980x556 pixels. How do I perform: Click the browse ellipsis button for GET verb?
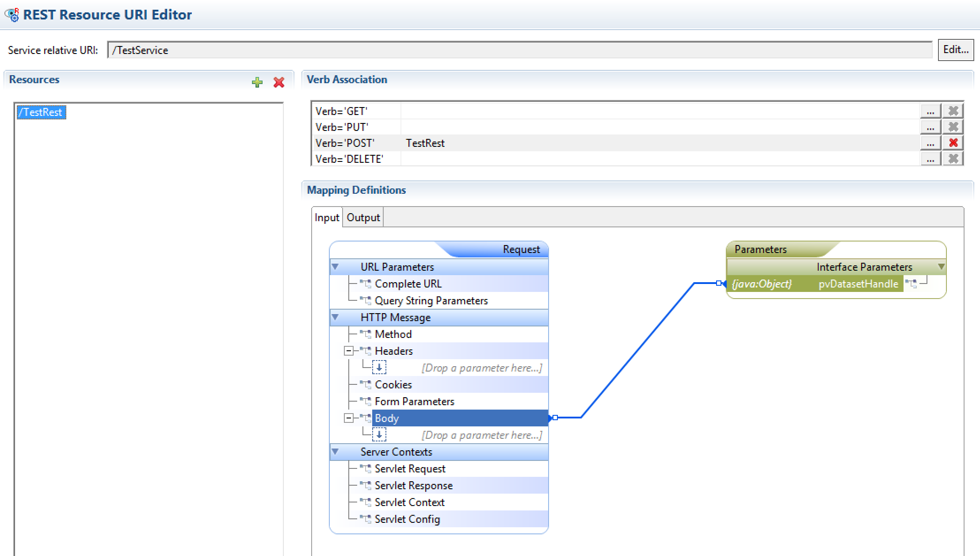(930, 111)
